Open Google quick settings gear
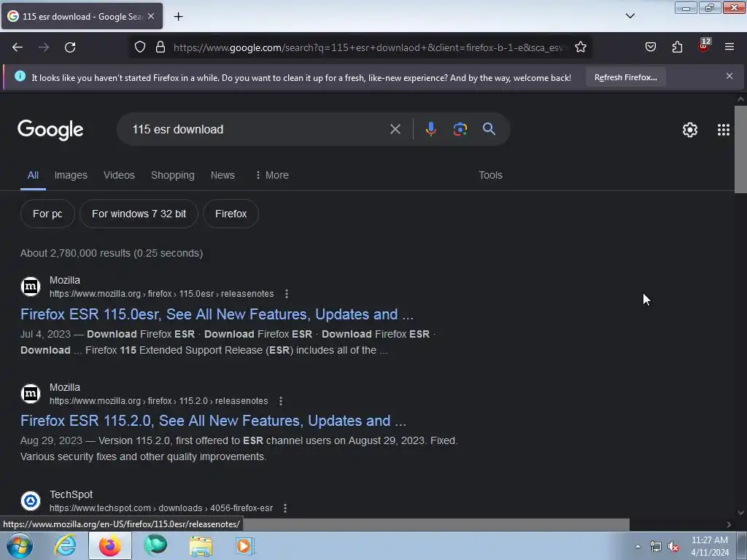The image size is (747, 560). (690, 130)
